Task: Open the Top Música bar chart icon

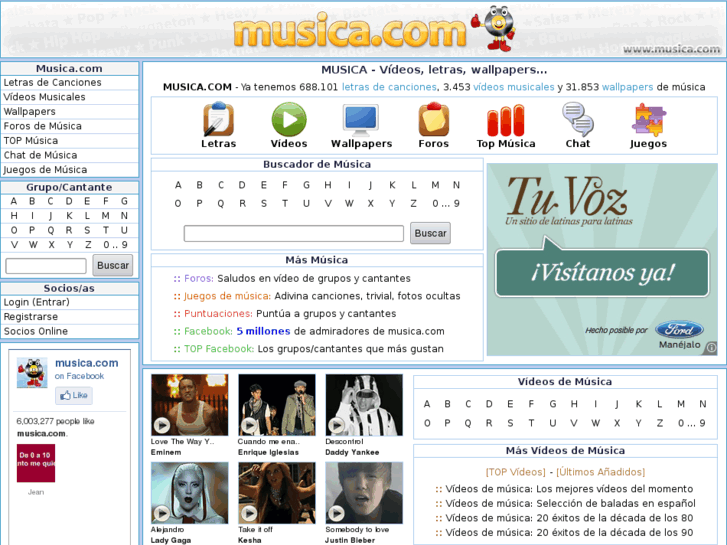Action: 506,121
